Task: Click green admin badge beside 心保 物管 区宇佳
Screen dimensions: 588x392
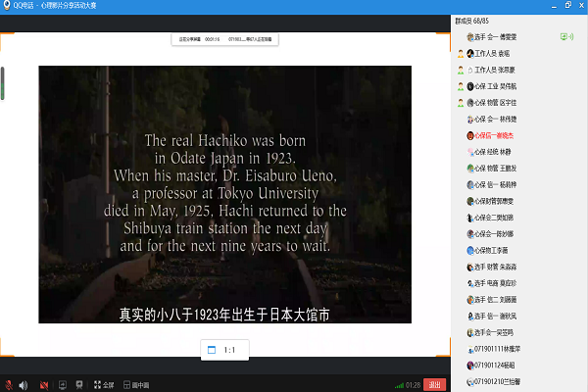Action: [x=461, y=103]
